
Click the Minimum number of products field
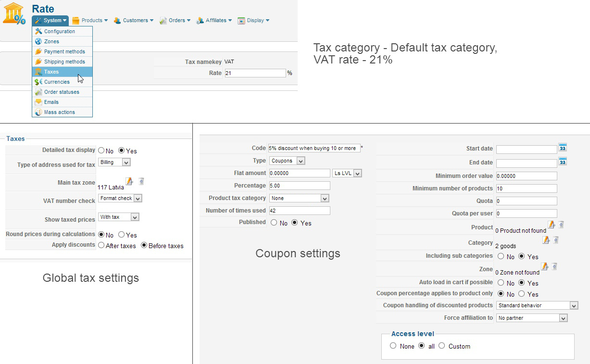pyautogui.click(x=527, y=188)
